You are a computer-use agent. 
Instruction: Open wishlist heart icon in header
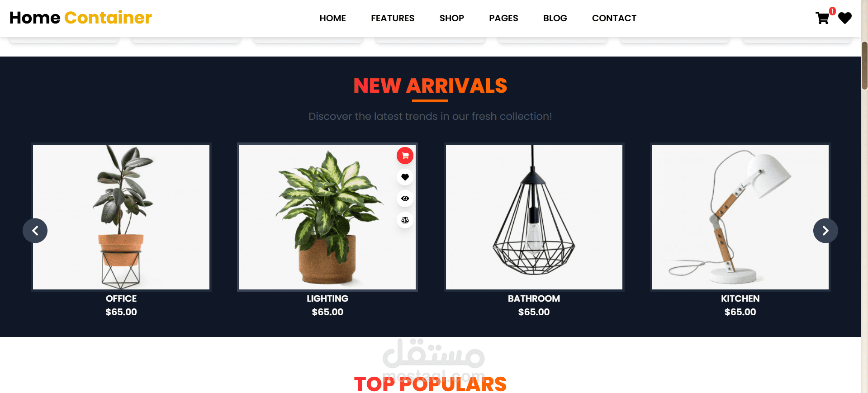point(844,18)
